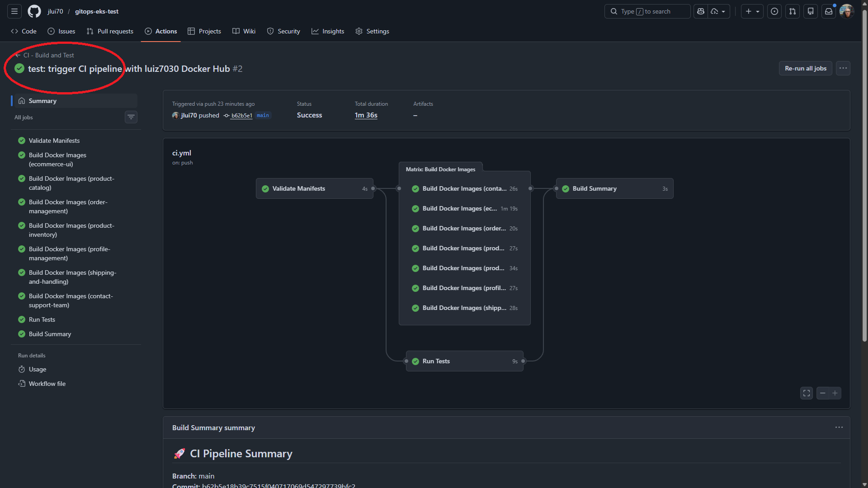Click Re-run all jobs button
The width and height of the screenshot is (868, 488).
coord(805,68)
